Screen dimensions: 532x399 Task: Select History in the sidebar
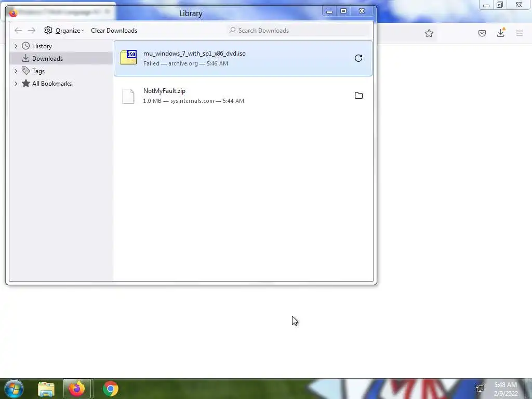click(42, 46)
